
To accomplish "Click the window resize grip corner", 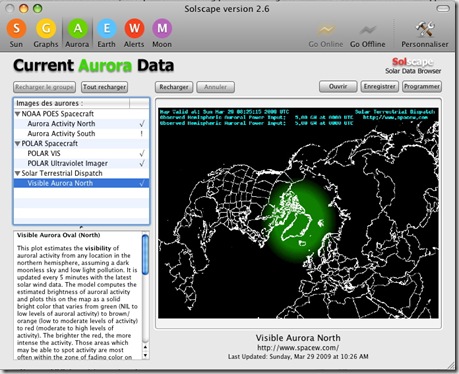I will coord(450,365).
